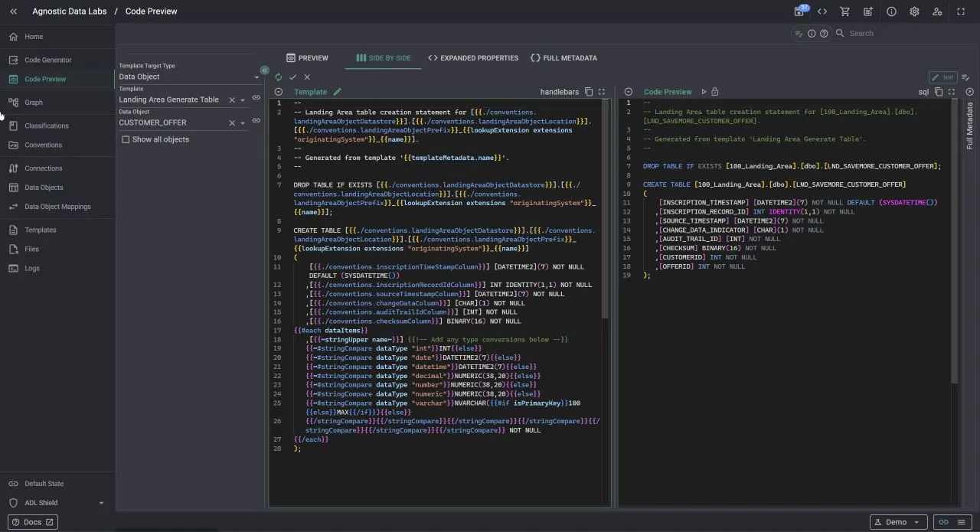Click the refresh icon above Template editor
Image resolution: width=980 pixels, height=532 pixels.
click(279, 77)
